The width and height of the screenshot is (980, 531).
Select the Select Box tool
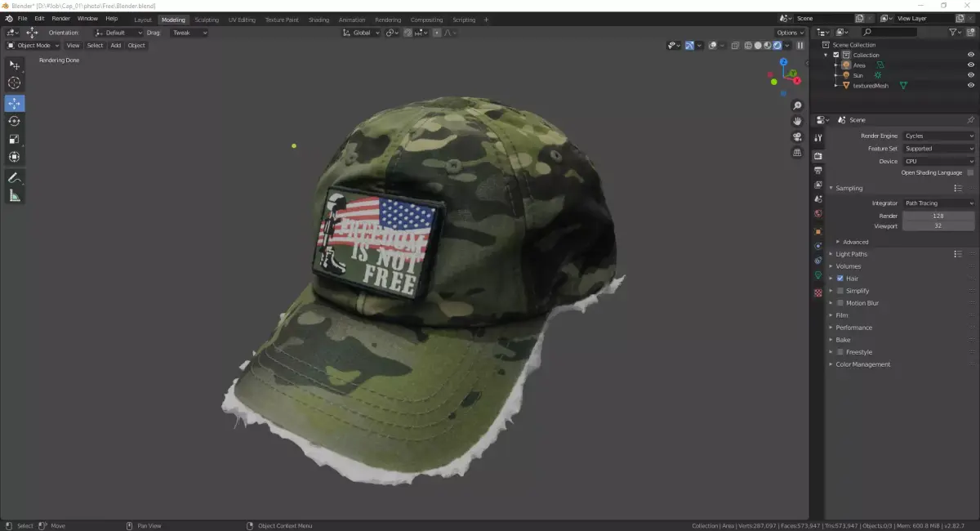pos(15,65)
